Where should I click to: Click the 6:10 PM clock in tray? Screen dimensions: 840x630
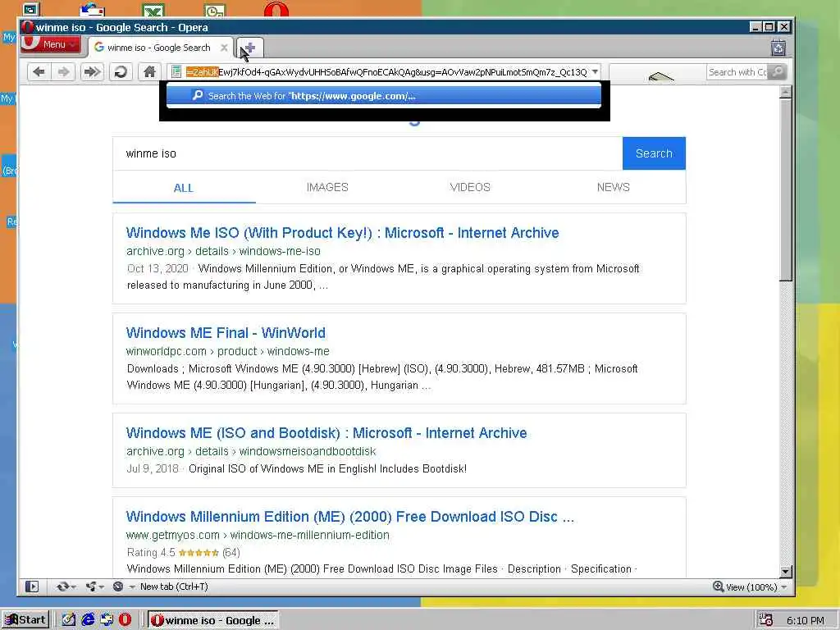806,620
